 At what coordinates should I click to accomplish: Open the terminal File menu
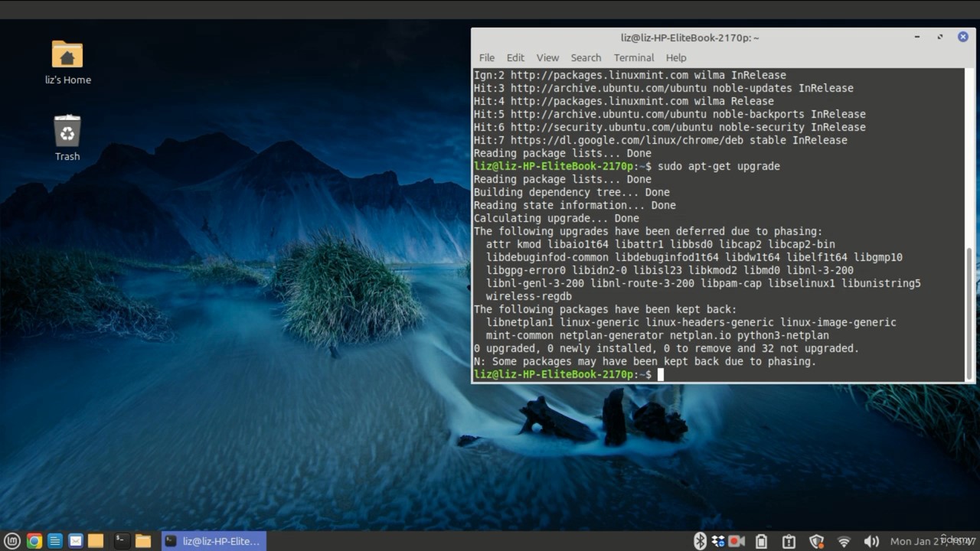coord(487,57)
